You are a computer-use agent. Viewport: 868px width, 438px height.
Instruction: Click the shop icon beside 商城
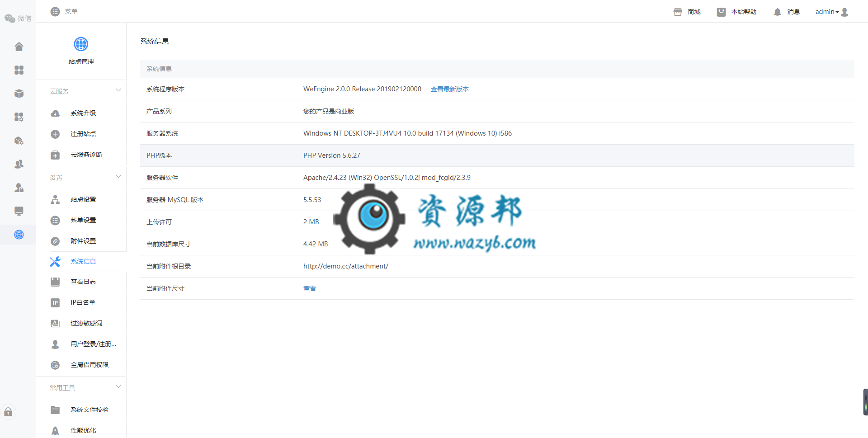pyautogui.click(x=678, y=12)
